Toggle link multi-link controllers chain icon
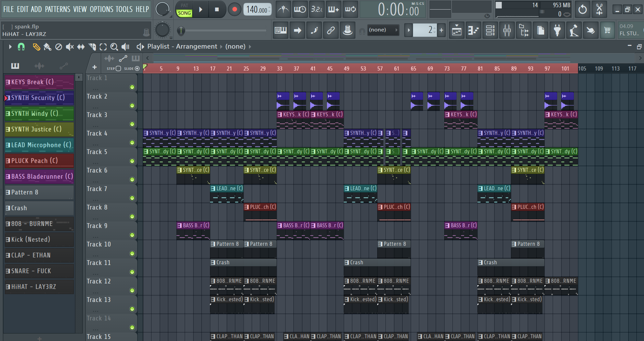Screen dimensions: 644x341 click(x=331, y=30)
